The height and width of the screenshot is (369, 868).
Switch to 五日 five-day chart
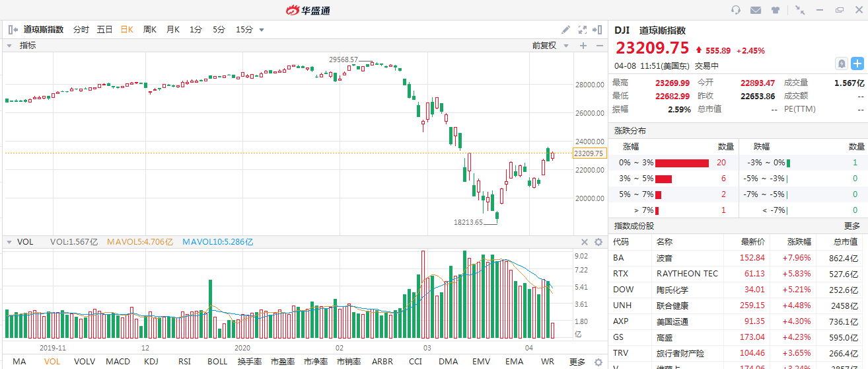pyautogui.click(x=104, y=29)
